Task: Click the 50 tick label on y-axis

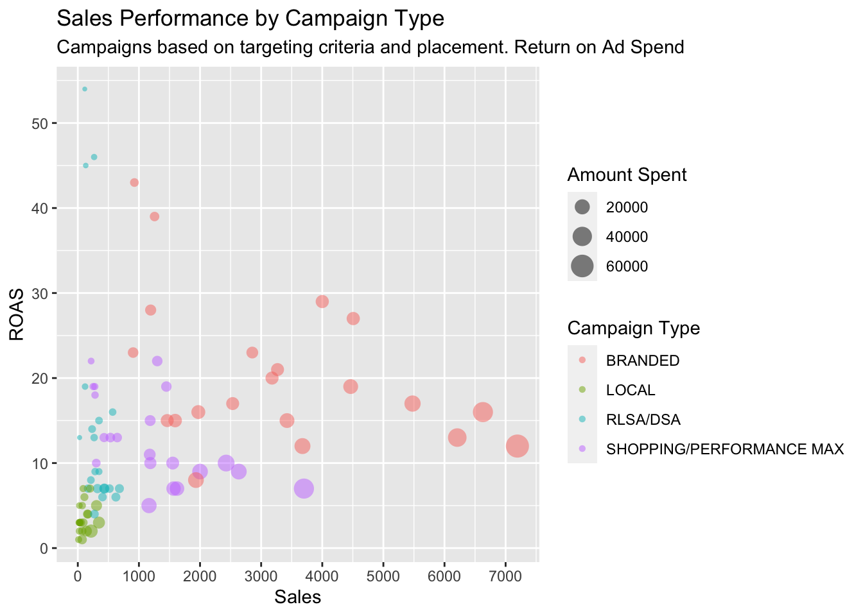Action: point(39,123)
